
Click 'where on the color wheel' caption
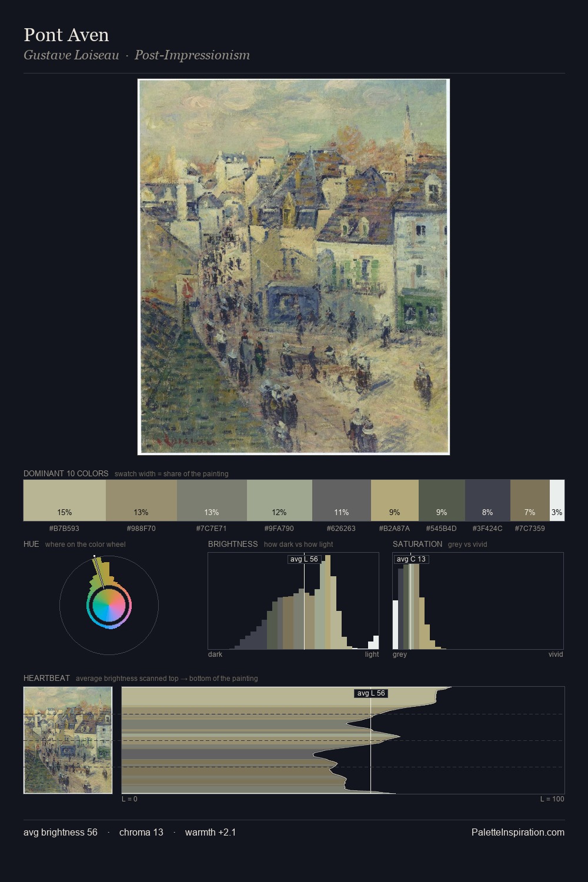pyautogui.click(x=85, y=544)
